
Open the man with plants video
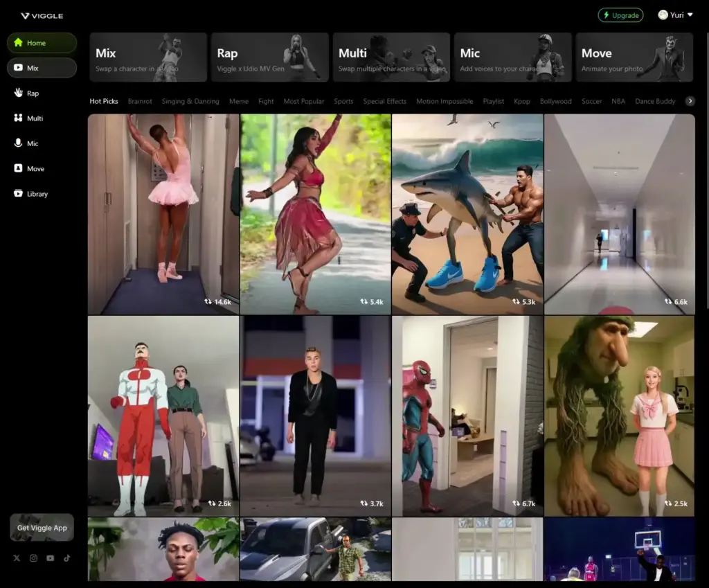click(x=163, y=549)
